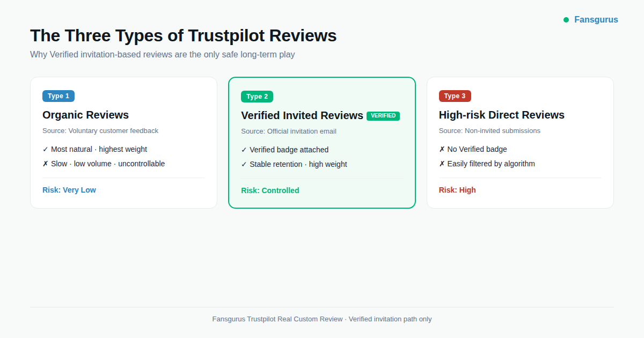Screen dimensions: 644x338
Task: Select the red 'Type 3' badge
Action: (455, 95)
